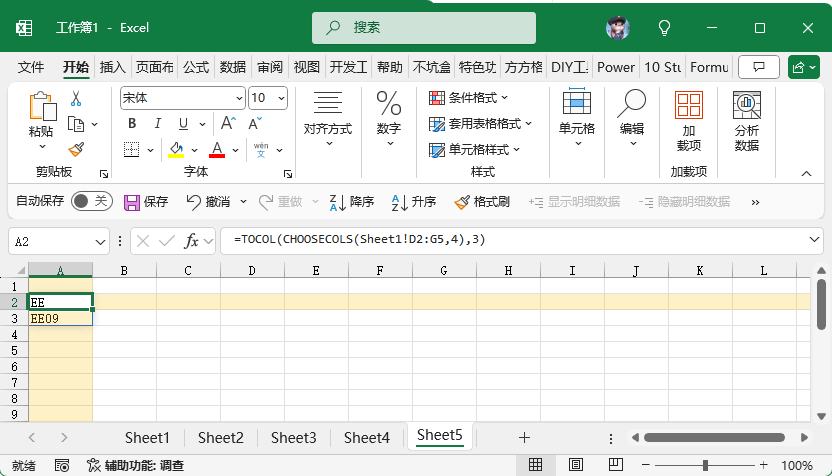The image size is (832, 476).
Task: Apply cell borders icon
Action: tap(132, 150)
